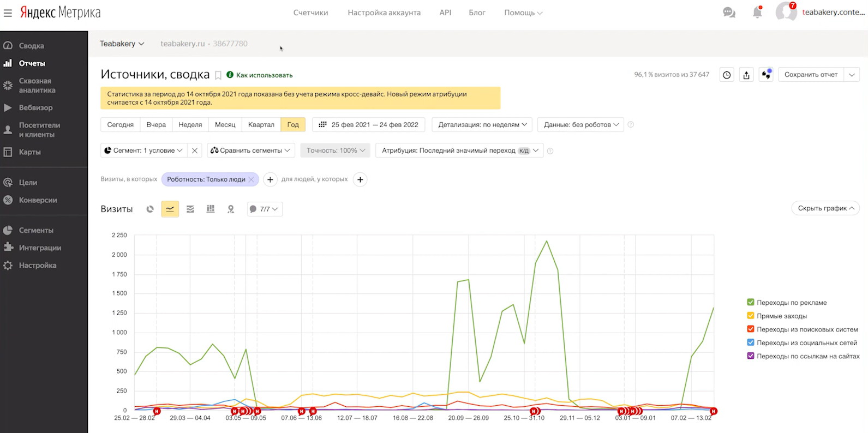The image size is (868, 433).
Task: Remove the Роботность: Только люди filter
Action: coord(251,179)
